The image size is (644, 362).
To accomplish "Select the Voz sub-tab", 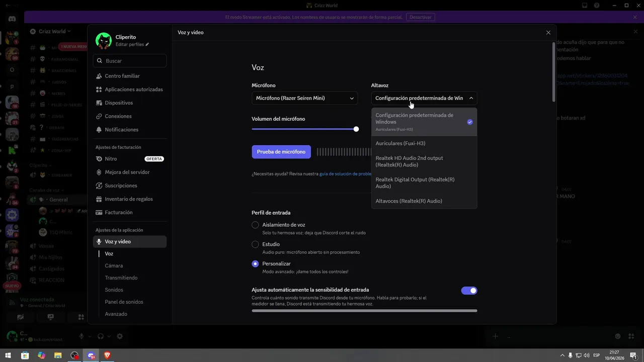I will 109,254.
